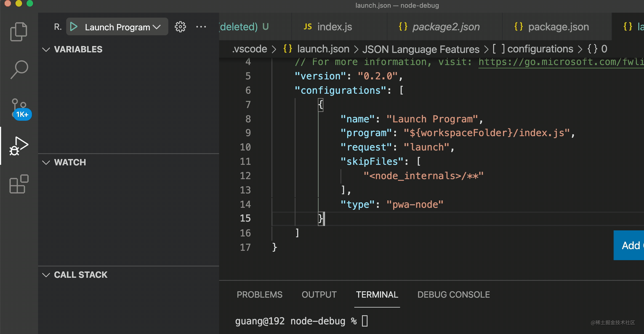Switch to the DEBUG CONSOLE panel tab

(453, 295)
